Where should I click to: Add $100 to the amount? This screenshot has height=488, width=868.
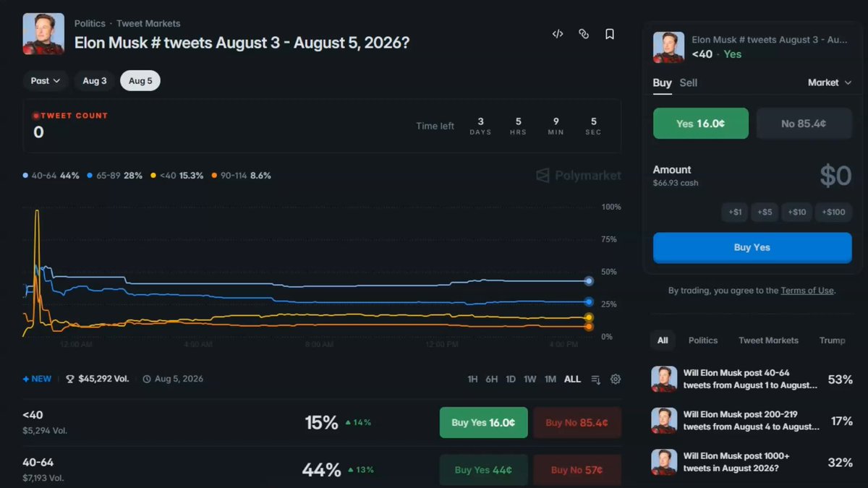click(833, 212)
